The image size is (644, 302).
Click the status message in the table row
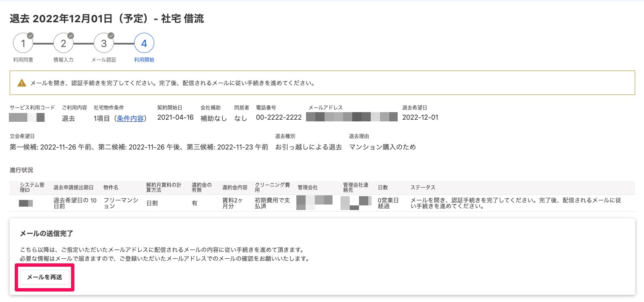point(516,203)
